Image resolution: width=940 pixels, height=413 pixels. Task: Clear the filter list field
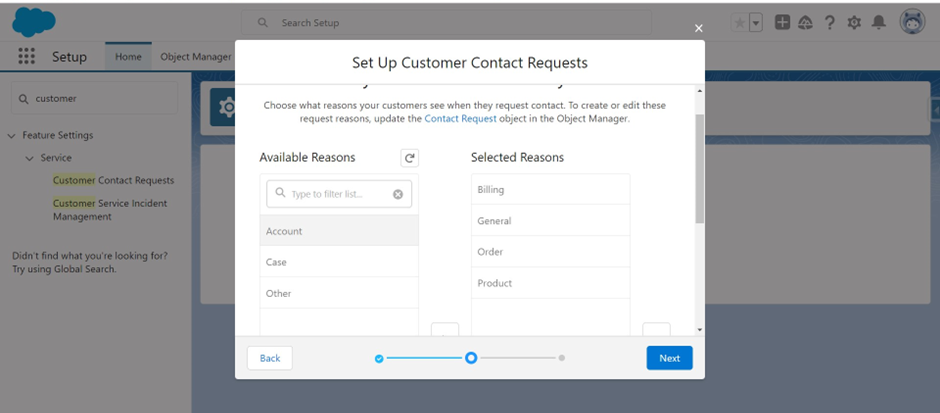398,194
